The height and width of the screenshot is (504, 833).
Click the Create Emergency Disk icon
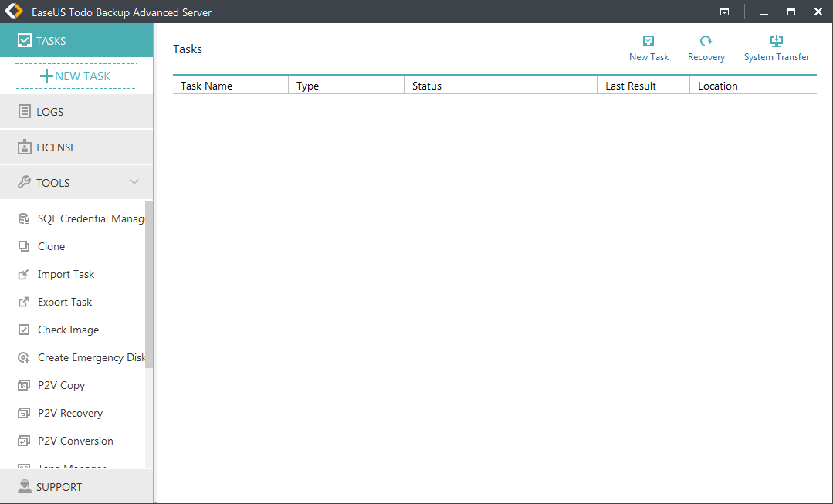(24, 358)
